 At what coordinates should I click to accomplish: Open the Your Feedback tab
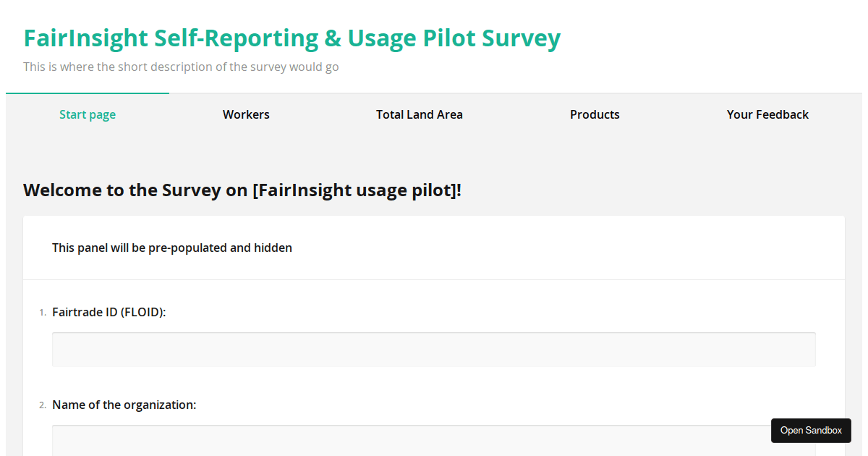point(767,114)
